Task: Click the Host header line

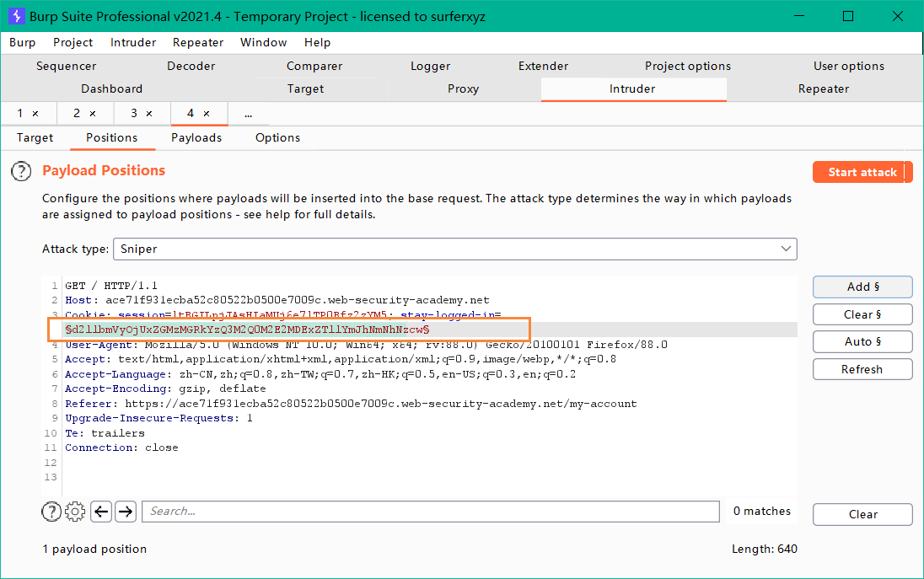Action: [277, 300]
